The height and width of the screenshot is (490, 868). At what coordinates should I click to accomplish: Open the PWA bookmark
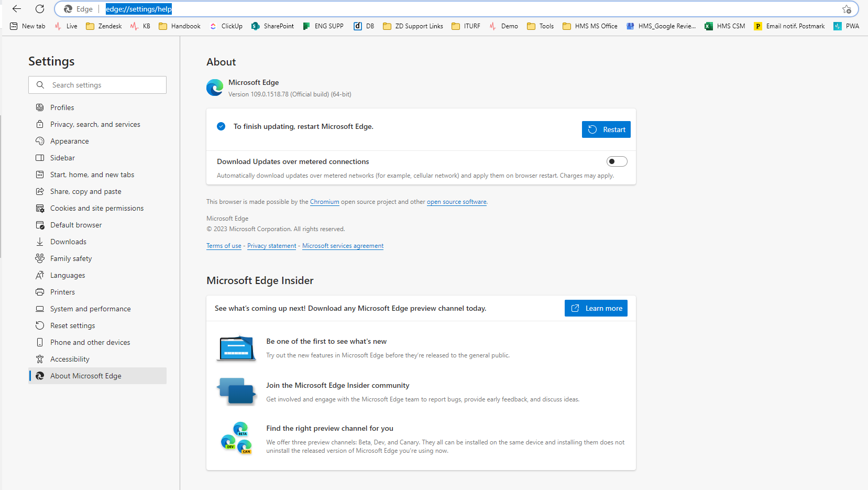pos(846,26)
